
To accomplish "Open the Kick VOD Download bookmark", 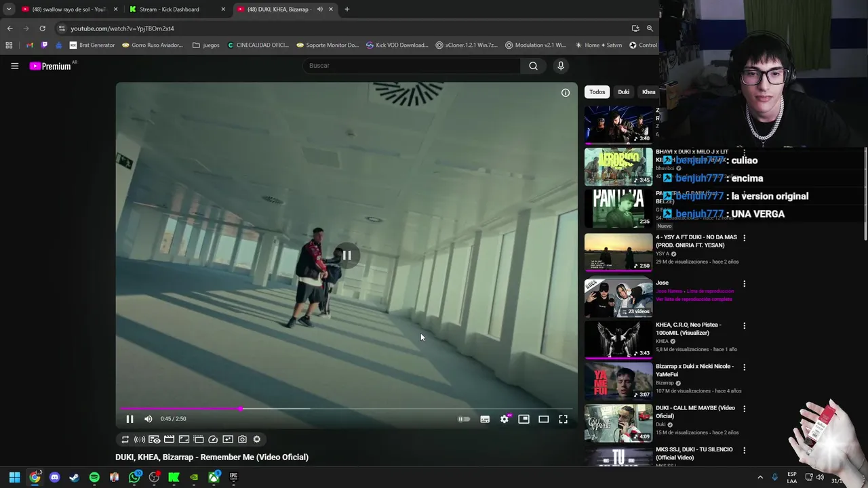I will pos(397,45).
